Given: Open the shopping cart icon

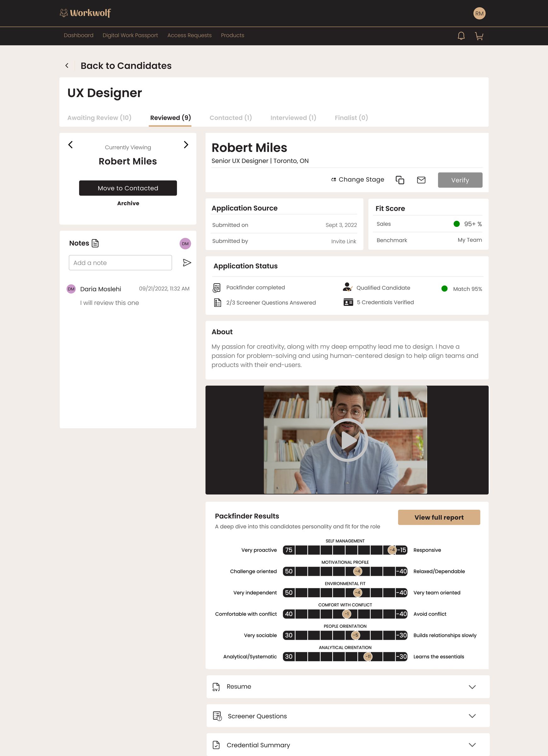Looking at the screenshot, I should click(479, 36).
